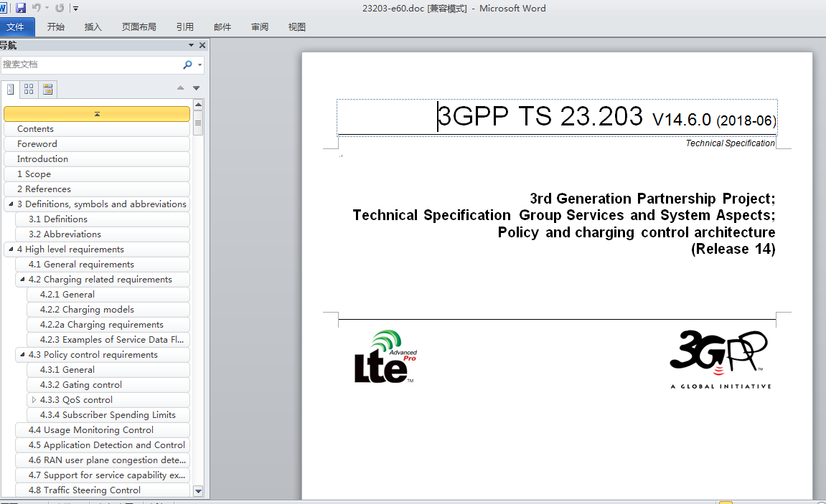Click the navigation list scrollbar up arrow
Viewport: 826px width, 504px height.
tap(198, 104)
